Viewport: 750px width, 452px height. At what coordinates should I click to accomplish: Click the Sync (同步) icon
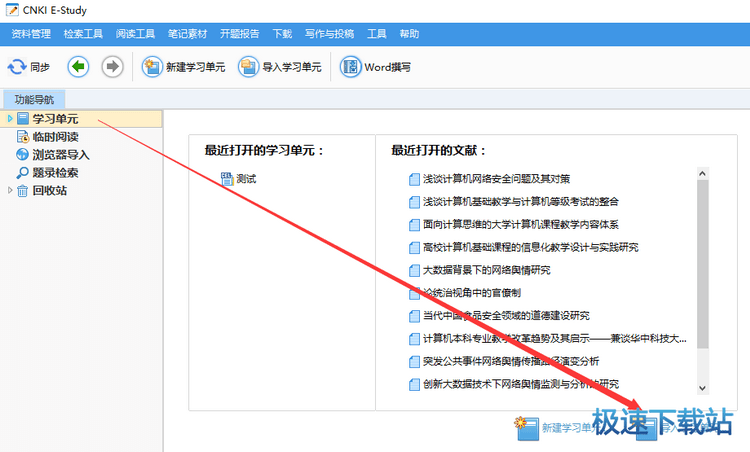17,67
